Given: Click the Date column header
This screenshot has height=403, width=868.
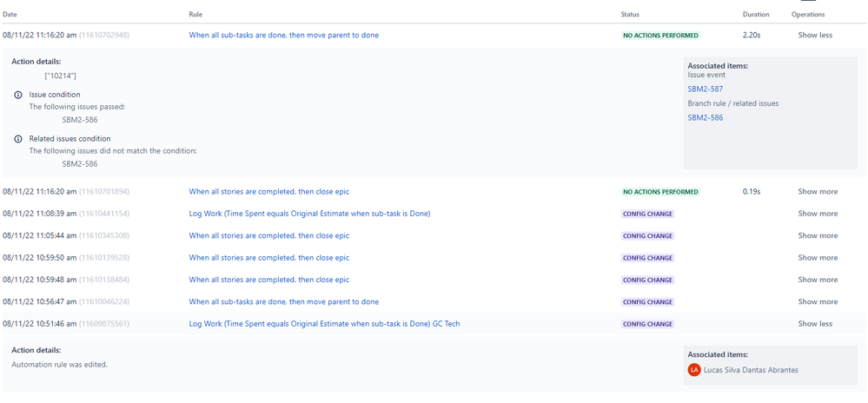Looking at the screenshot, I should point(10,15).
